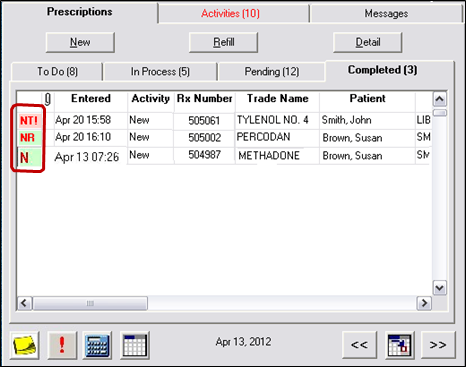Click the paperclip attachment column header
Screen dimensions: 466x367
point(48,99)
